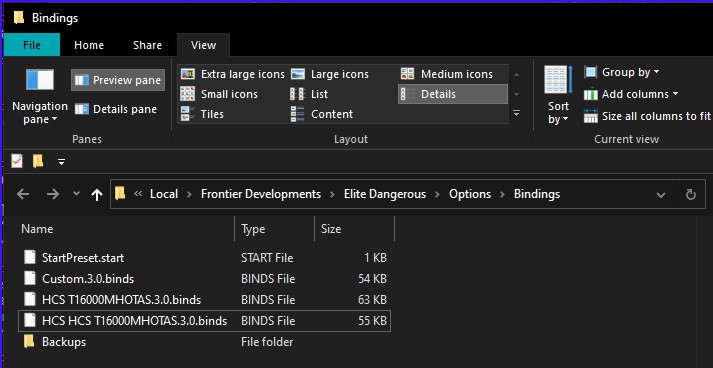Screen dimensions: 713x368
Task: Select HCS T16000MHOTAS.3.0.binds file
Action: (x=204, y=300)
